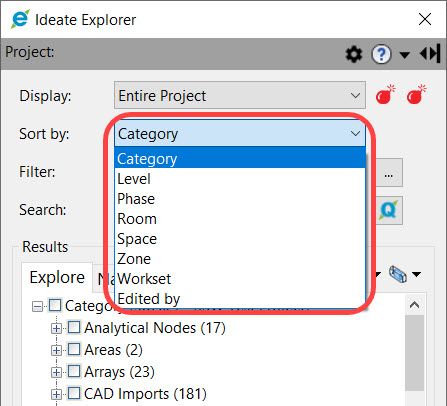The image size is (447, 406).
Task: Check the Analytical Nodes (17) checkbox
Action: (x=74, y=327)
